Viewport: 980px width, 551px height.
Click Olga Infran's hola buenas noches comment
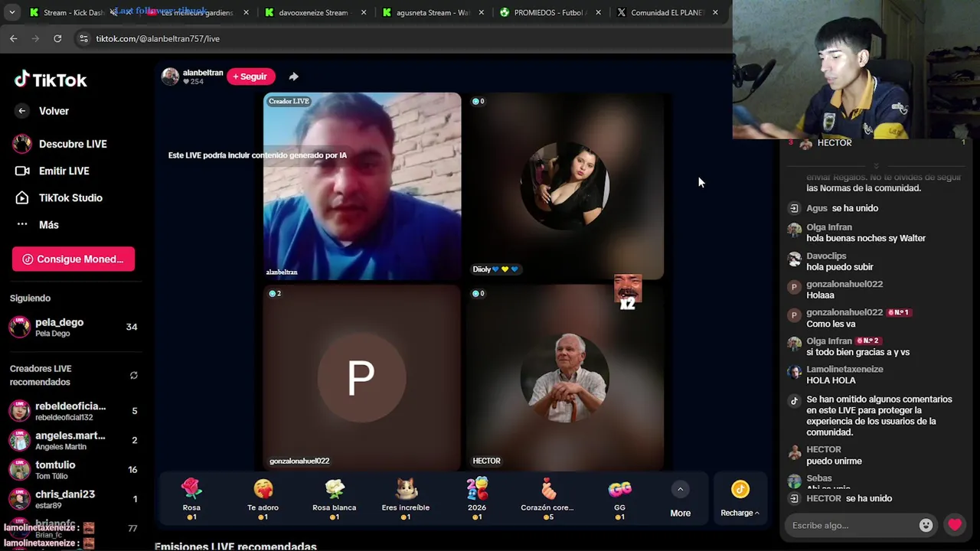click(x=866, y=238)
